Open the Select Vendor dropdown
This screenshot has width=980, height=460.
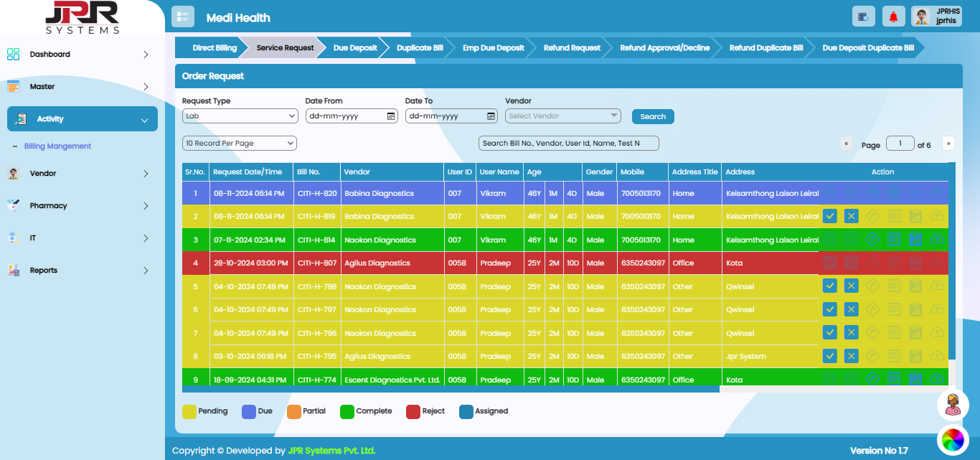[563, 116]
